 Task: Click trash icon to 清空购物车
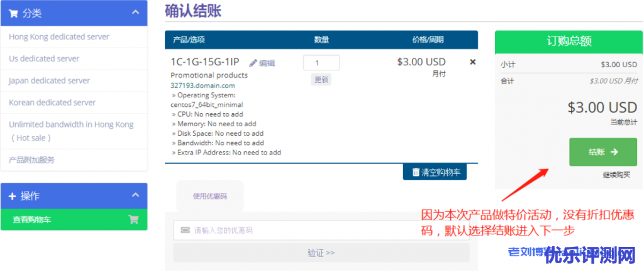pos(416,172)
